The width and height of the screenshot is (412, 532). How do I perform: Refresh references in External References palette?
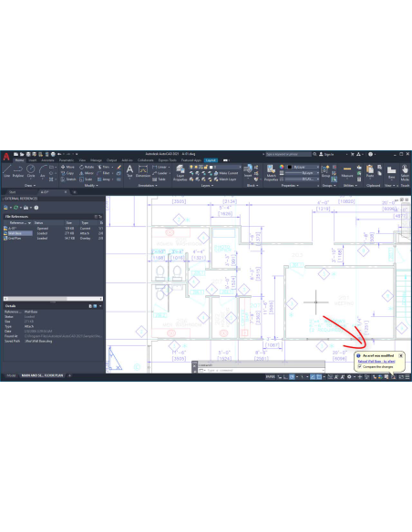tap(15, 208)
